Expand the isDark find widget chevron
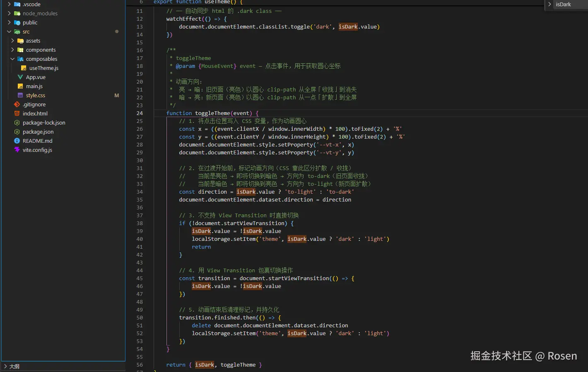This screenshot has height=372, width=588. coord(549,4)
